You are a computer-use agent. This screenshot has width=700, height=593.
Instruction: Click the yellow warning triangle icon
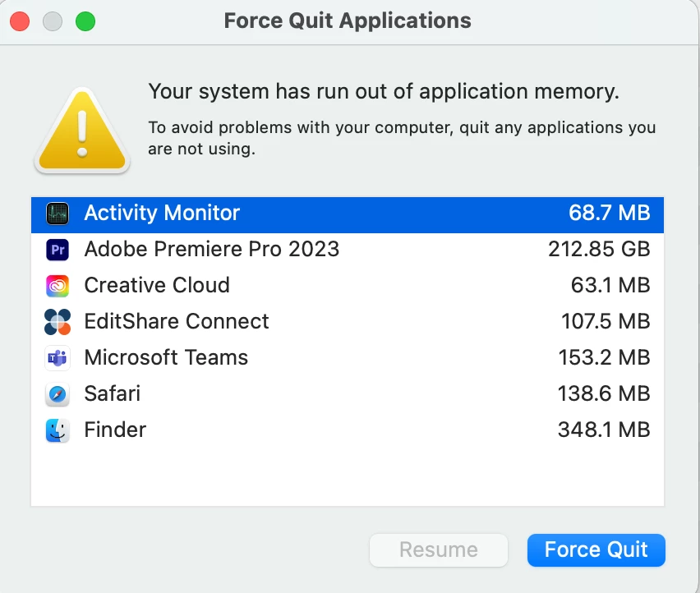click(82, 131)
